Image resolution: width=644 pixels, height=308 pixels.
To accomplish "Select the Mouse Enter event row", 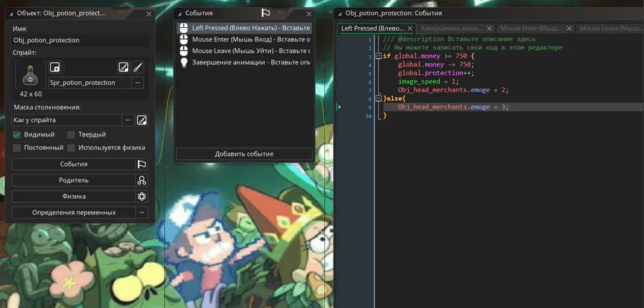I will 245,40.
